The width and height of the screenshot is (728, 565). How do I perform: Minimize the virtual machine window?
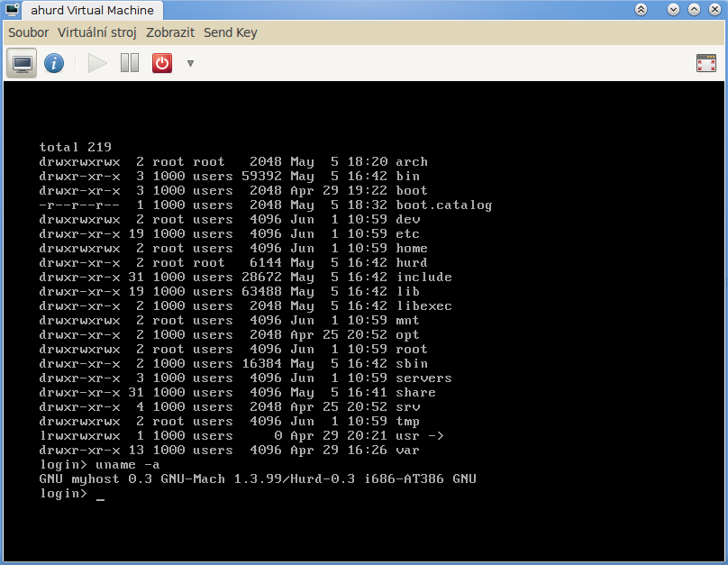tap(673, 9)
